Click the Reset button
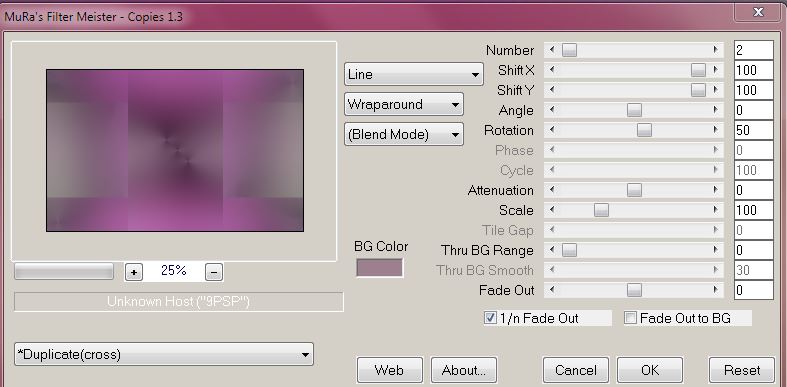This screenshot has width=787, height=387. click(x=742, y=370)
